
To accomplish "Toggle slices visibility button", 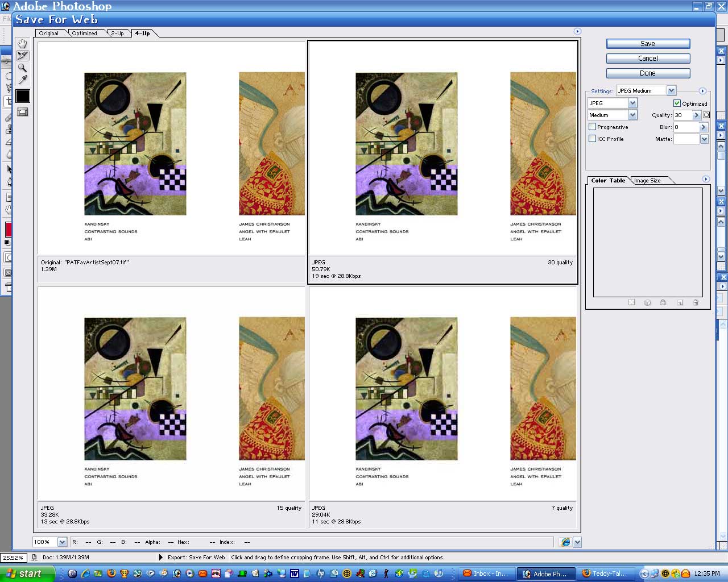I will click(x=22, y=112).
